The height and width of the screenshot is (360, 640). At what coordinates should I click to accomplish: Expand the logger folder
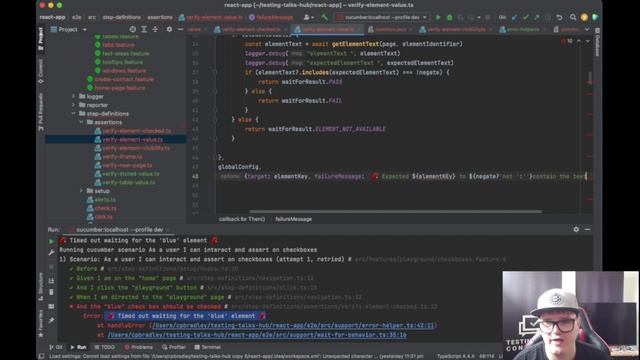tap(74, 96)
